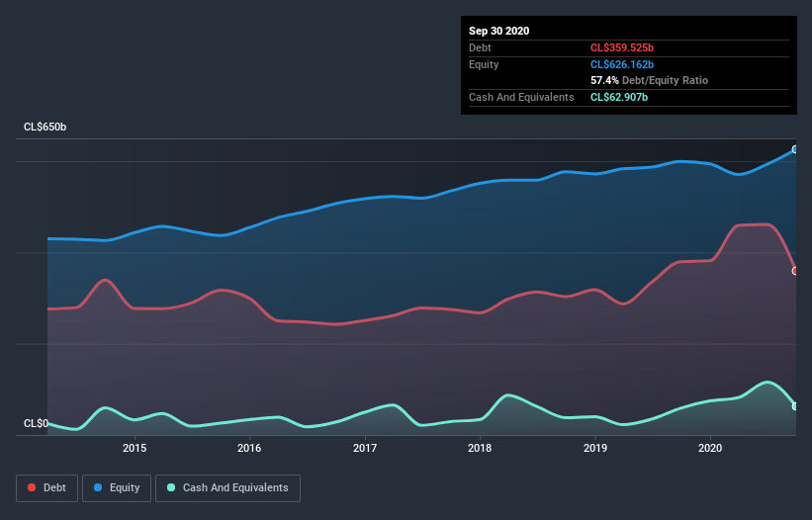Click the blue Equity legend dot

click(x=98, y=487)
